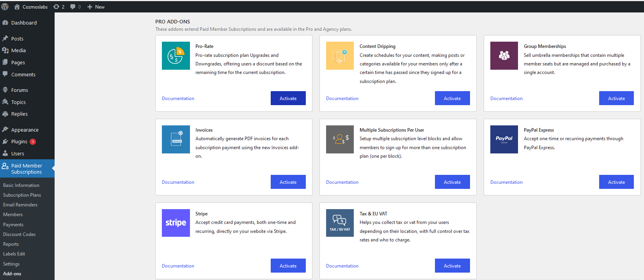Activate Multiple Subscriptions Per User add-on
Viewport: 644px width, 280px height.
[452, 182]
